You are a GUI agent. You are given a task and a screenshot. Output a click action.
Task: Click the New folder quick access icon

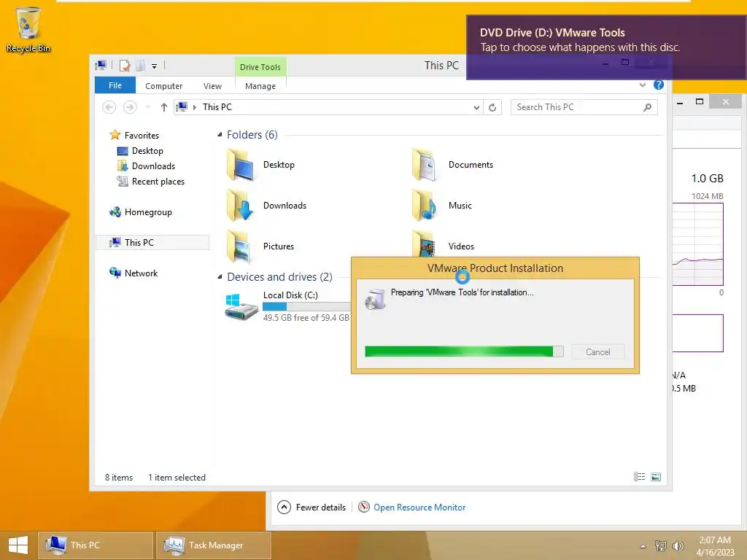[x=140, y=66]
